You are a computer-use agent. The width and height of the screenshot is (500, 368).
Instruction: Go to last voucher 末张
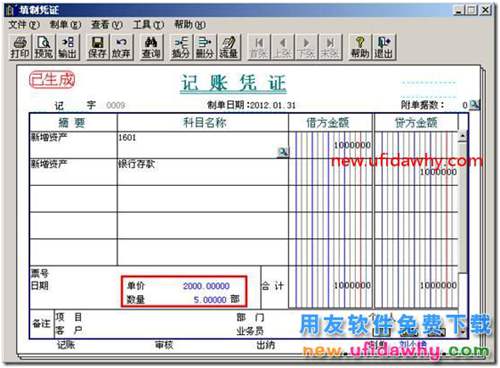point(330,47)
